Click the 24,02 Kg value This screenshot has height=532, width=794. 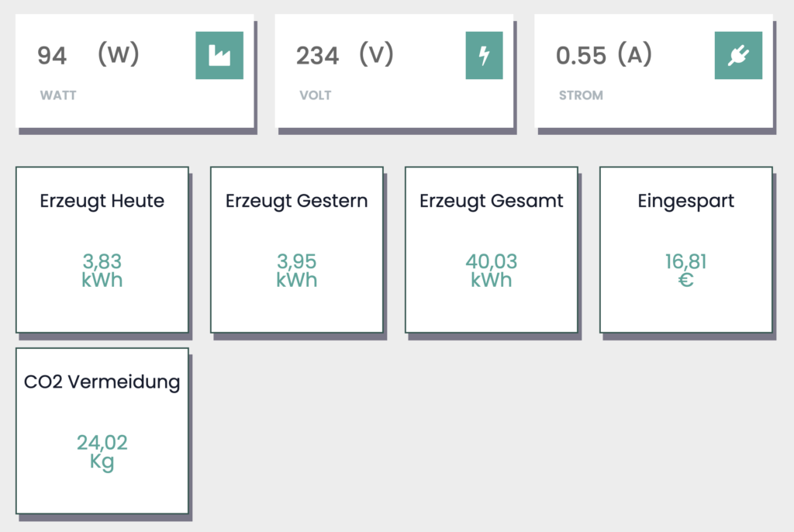tap(102, 452)
